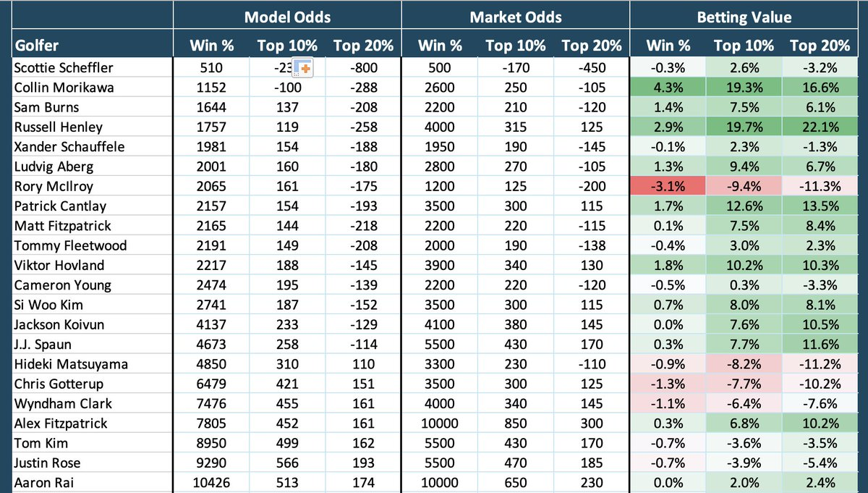Screen dimensions: 868x493
Task: Select the Model Odds group header
Action: [x=287, y=17]
